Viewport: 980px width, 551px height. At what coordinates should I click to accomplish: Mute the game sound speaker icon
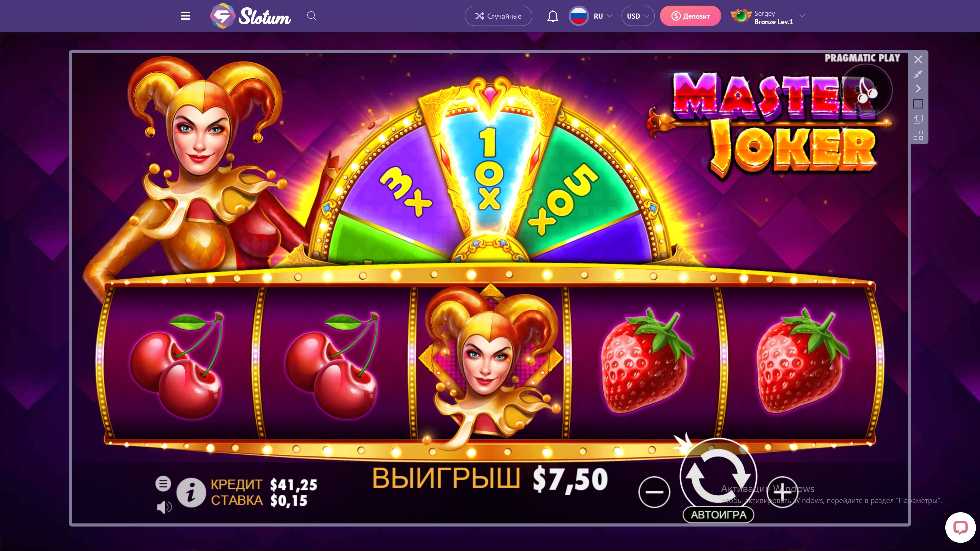coord(164,507)
